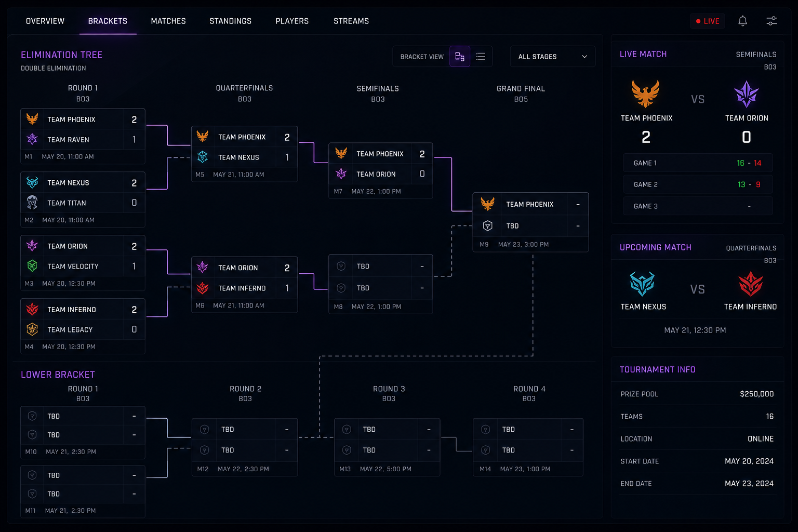Click the $250,000 prize pool value
Image resolution: width=798 pixels, height=532 pixels.
[x=756, y=394]
